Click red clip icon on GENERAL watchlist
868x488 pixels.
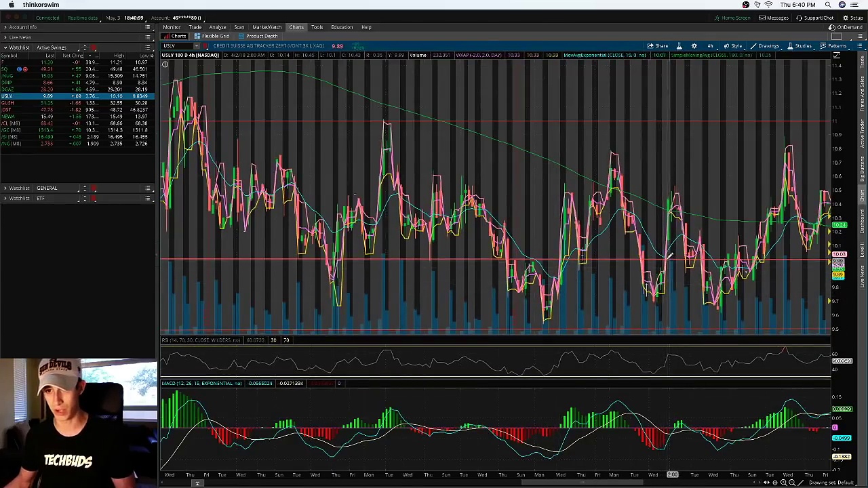(94, 188)
